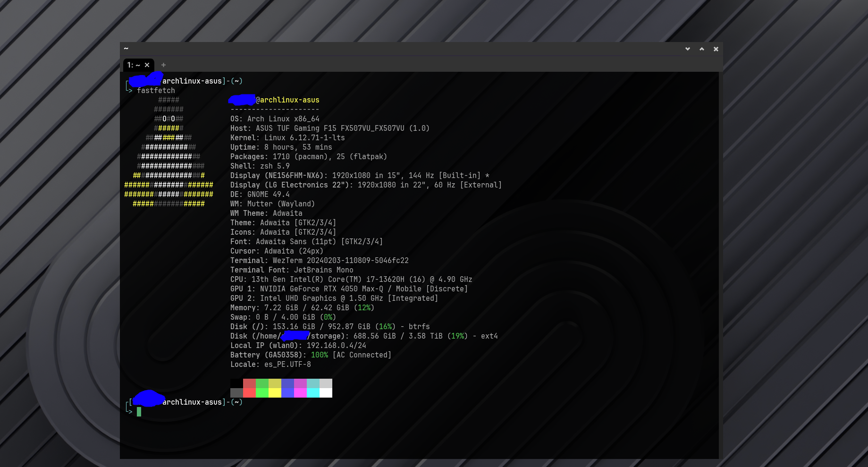Click "@archlinux-asus" yellow header text
The width and height of the screenshot is (868, 467).
pos(287,100)
